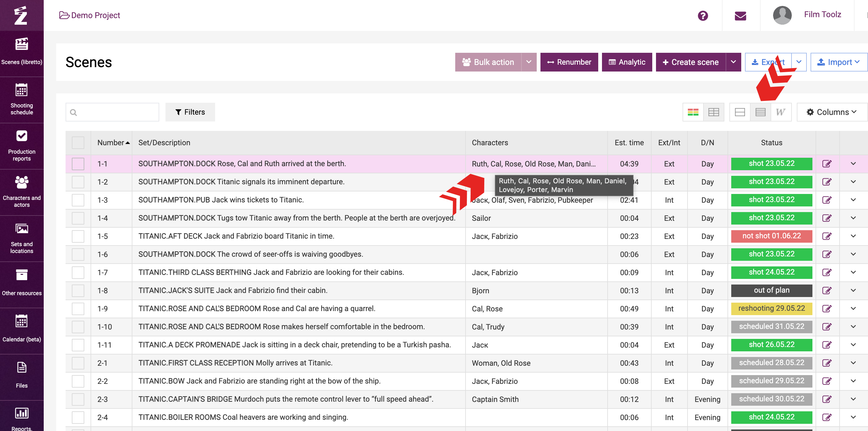
Task: Edit scene 2-1 with the pencil icon
Action: coord(827,363)
